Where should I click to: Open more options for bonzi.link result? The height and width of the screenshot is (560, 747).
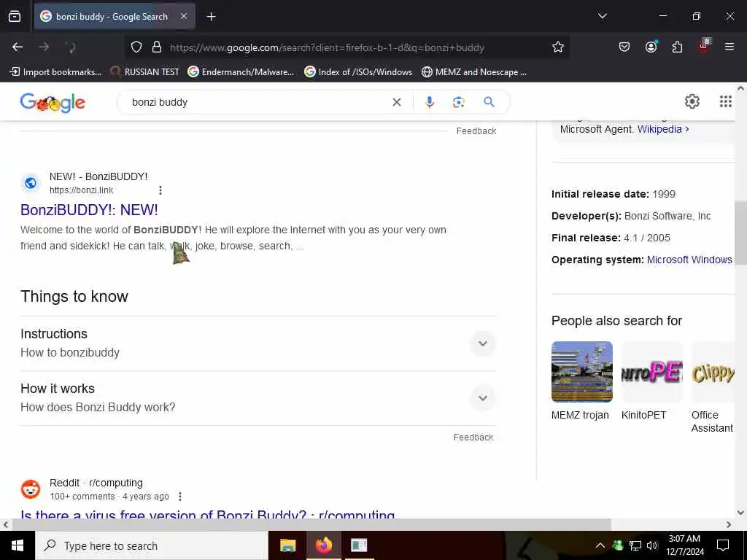[160, 190]
